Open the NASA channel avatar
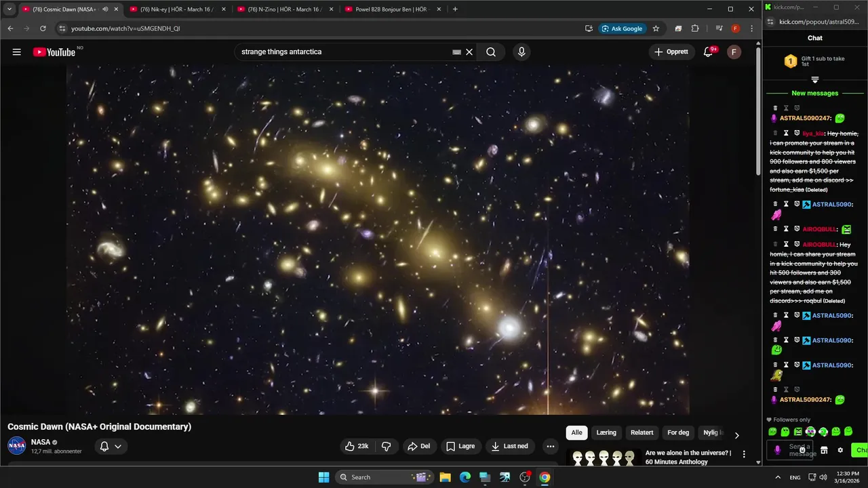The height and width of the screenshot is (488, 868). [x=17, y=446]
